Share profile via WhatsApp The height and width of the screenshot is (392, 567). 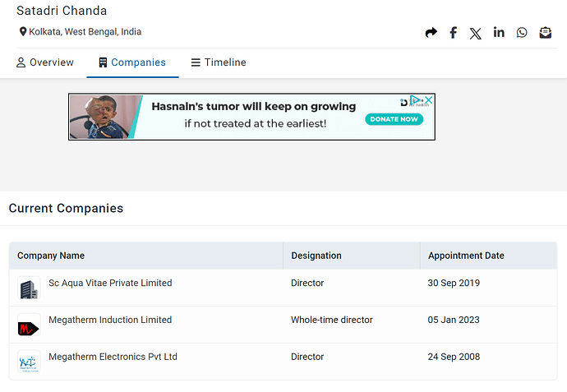pyautogui.click(x=522, y=33)
